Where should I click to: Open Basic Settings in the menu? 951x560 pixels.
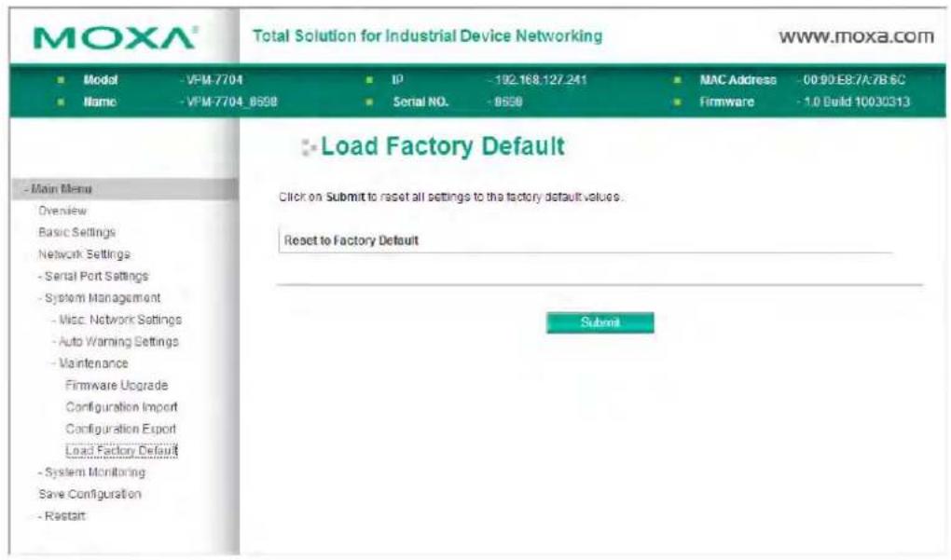77,233
